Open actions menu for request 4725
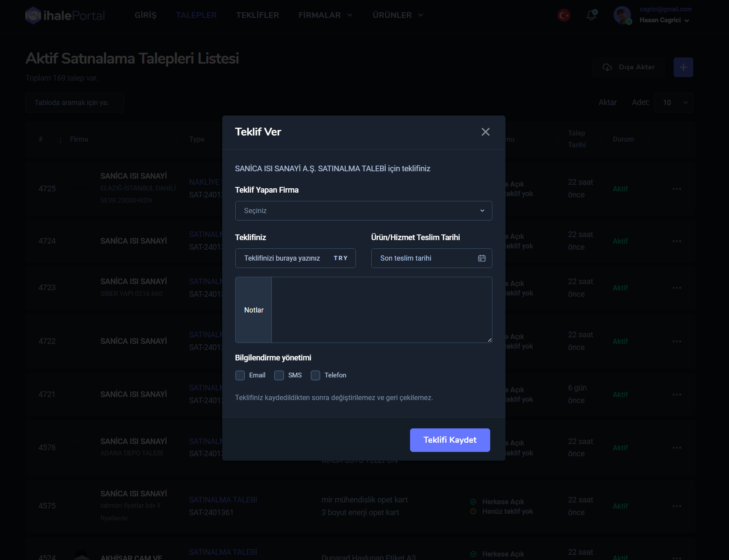Screen dimensions: 729x560 tap(676, 189)
